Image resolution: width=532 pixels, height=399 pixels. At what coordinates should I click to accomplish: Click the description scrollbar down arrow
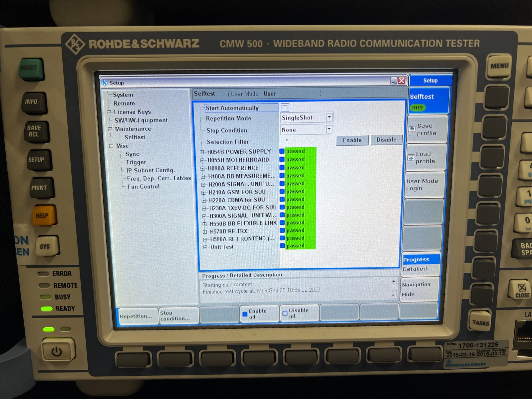pyautogui.click(x=393, y=295)
